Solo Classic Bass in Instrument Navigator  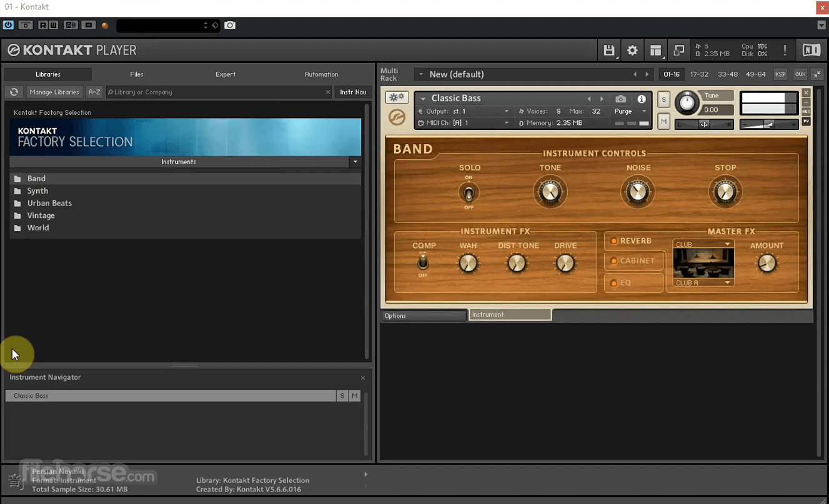point(342,396)
